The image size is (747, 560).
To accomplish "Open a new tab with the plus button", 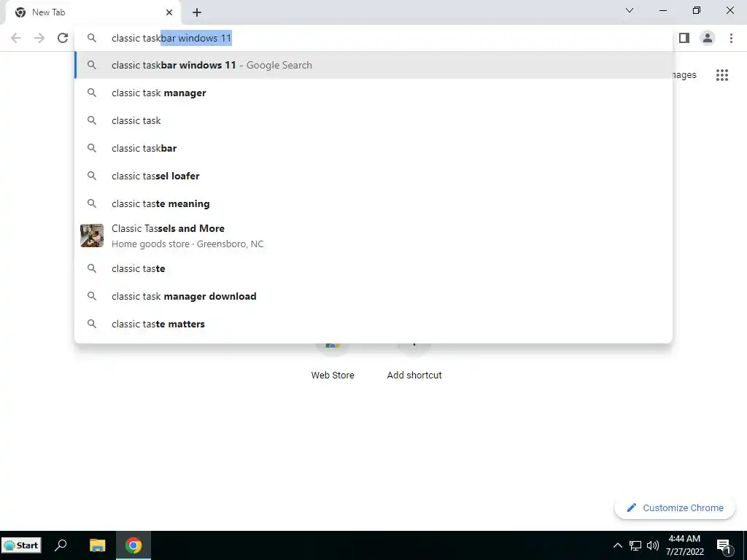I will (197, 12).
